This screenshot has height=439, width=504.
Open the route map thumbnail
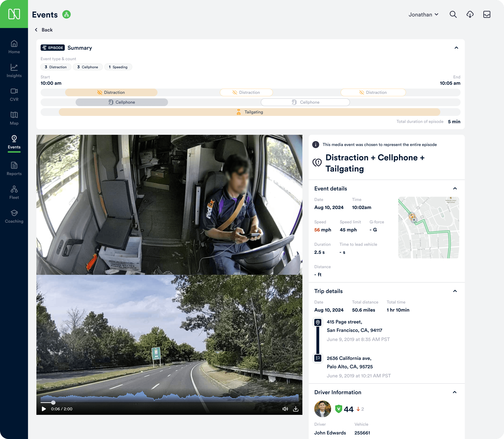click(428, 227)
